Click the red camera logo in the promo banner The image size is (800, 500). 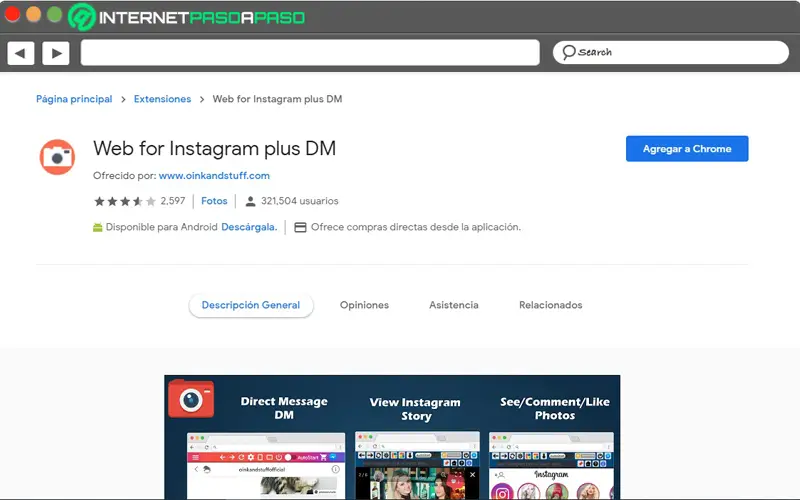191,398
